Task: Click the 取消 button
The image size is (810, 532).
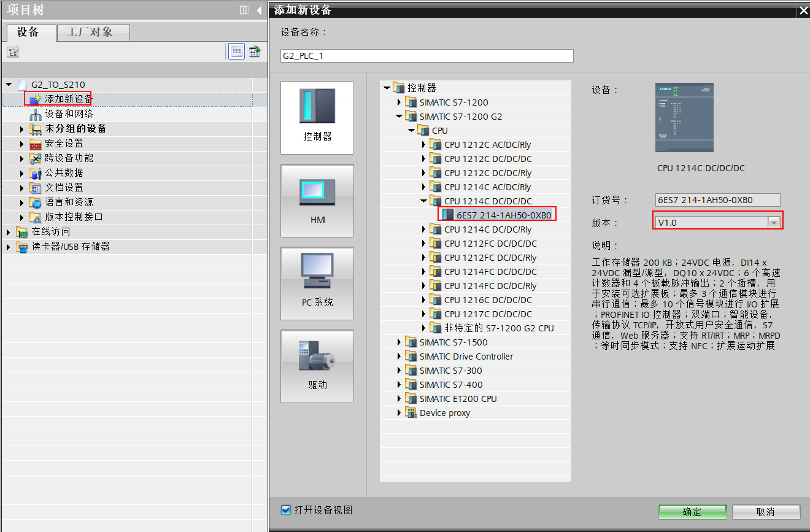Action: tap(766, 512)
